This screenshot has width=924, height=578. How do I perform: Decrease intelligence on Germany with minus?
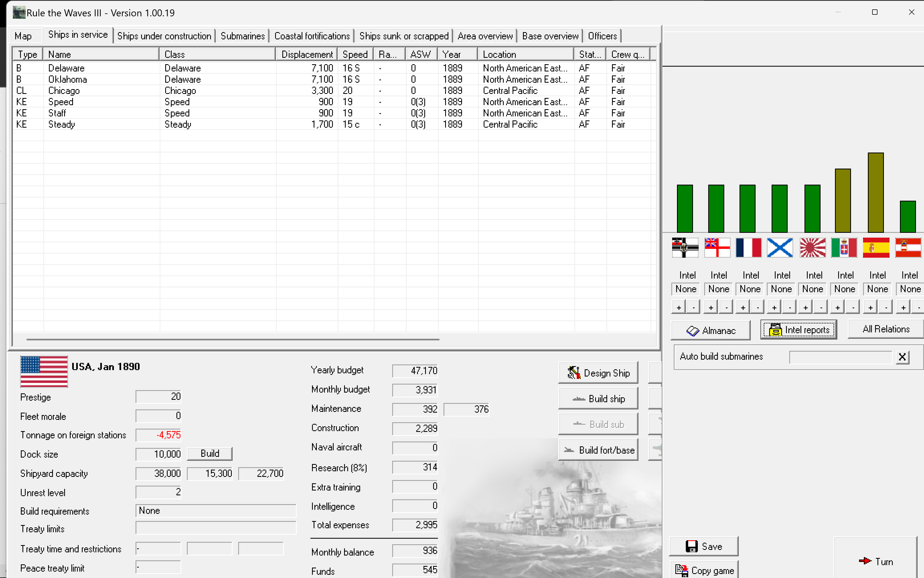click(x=693, y=307)
